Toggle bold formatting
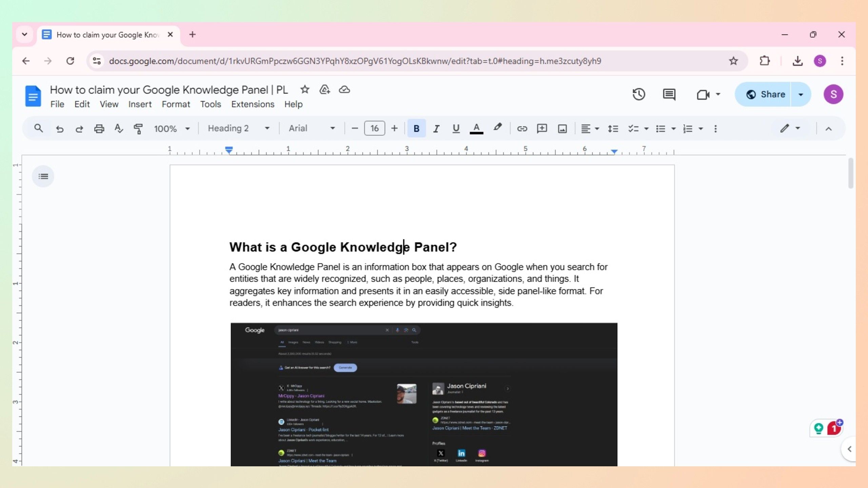The image size is (868, 488). (416, 128)
